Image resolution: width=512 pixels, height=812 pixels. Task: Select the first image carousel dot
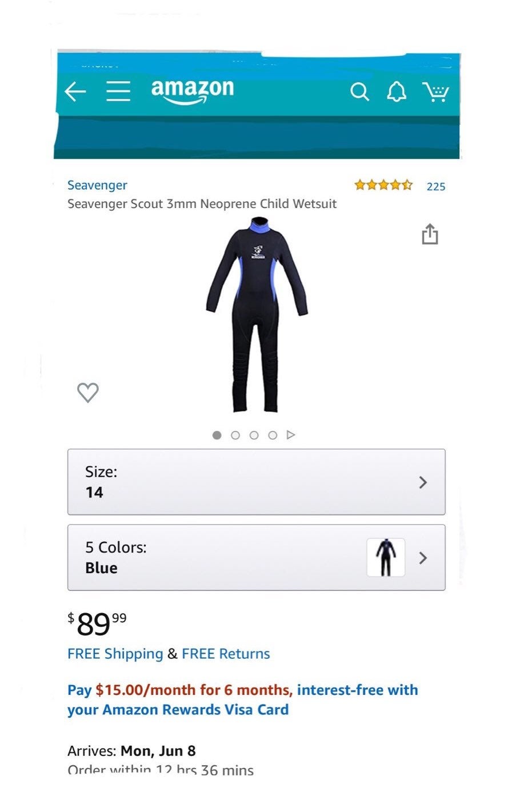[217, 435]
